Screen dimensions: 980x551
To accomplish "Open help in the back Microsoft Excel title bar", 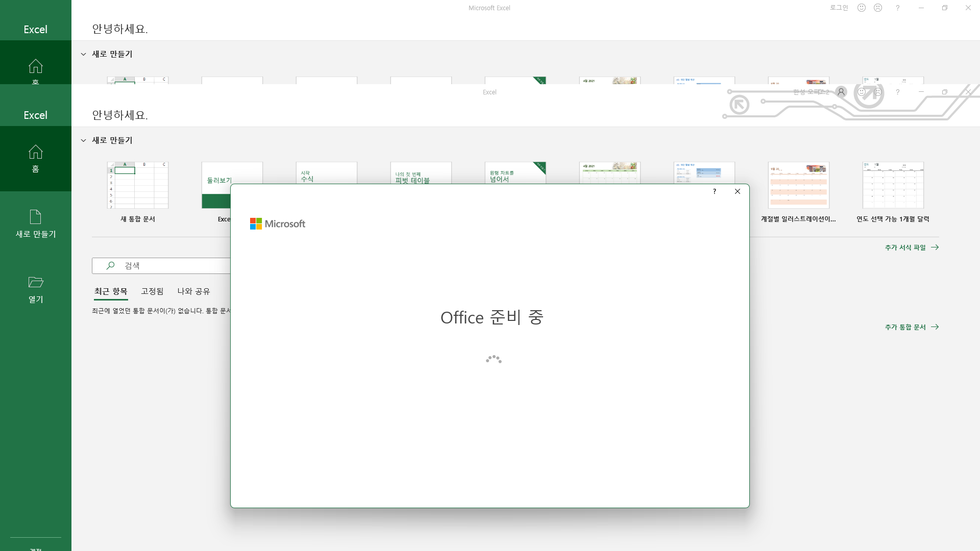I will (897, 8).
